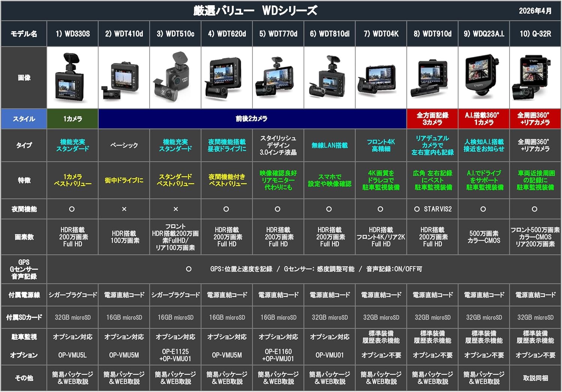
Task: Click the 'フロント4K 高精細' type cell
Action: (381, 145)
